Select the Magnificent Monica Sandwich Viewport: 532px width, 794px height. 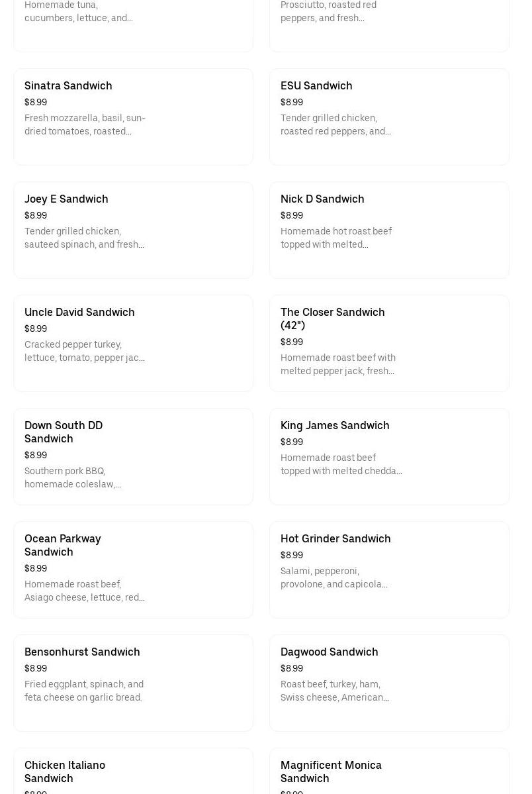[331, 771]
